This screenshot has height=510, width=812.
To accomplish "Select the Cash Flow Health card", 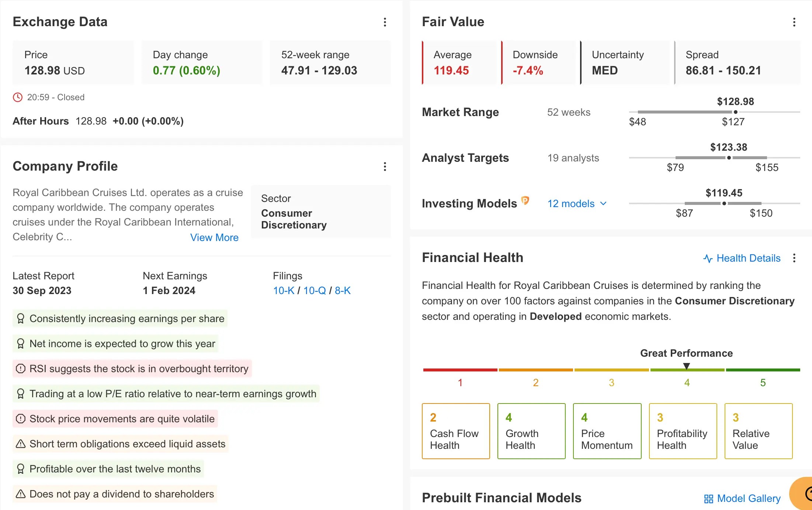I will point(456,431).
